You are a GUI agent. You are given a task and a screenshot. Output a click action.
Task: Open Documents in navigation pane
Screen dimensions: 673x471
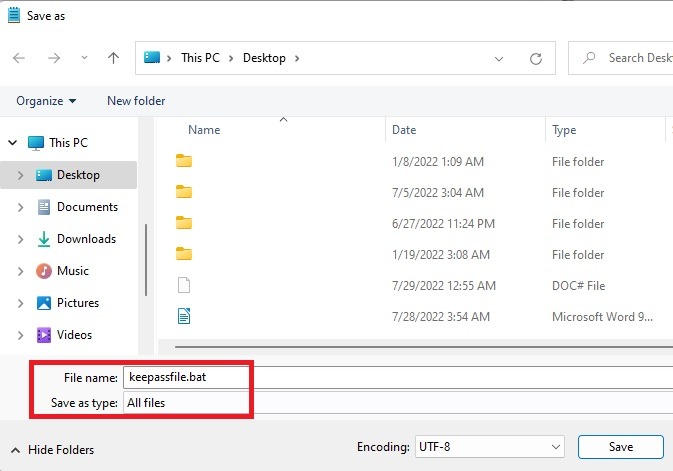[87, 207]
